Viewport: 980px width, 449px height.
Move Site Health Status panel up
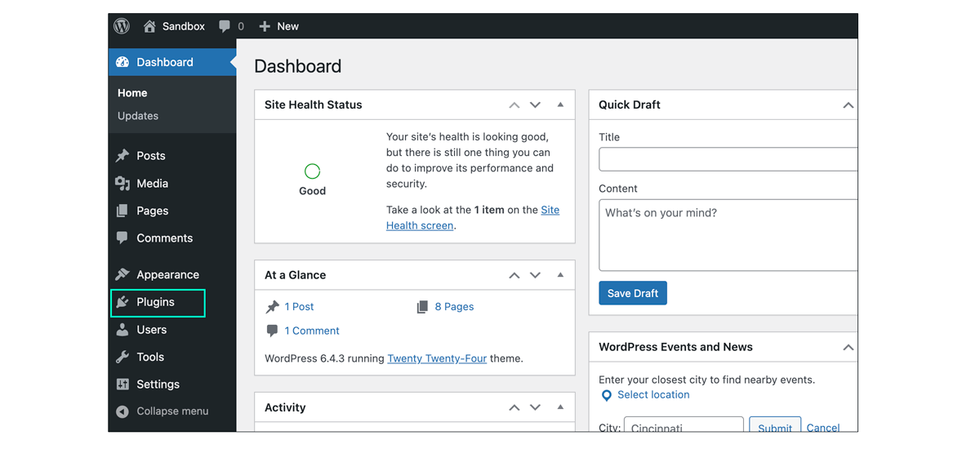click(514, 105)
